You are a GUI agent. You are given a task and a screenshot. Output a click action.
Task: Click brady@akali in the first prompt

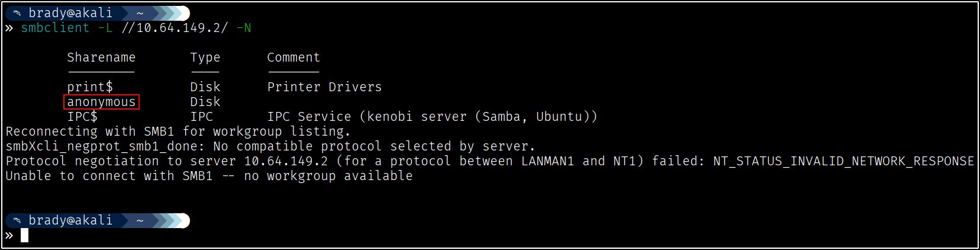click(x=70, y=13)
